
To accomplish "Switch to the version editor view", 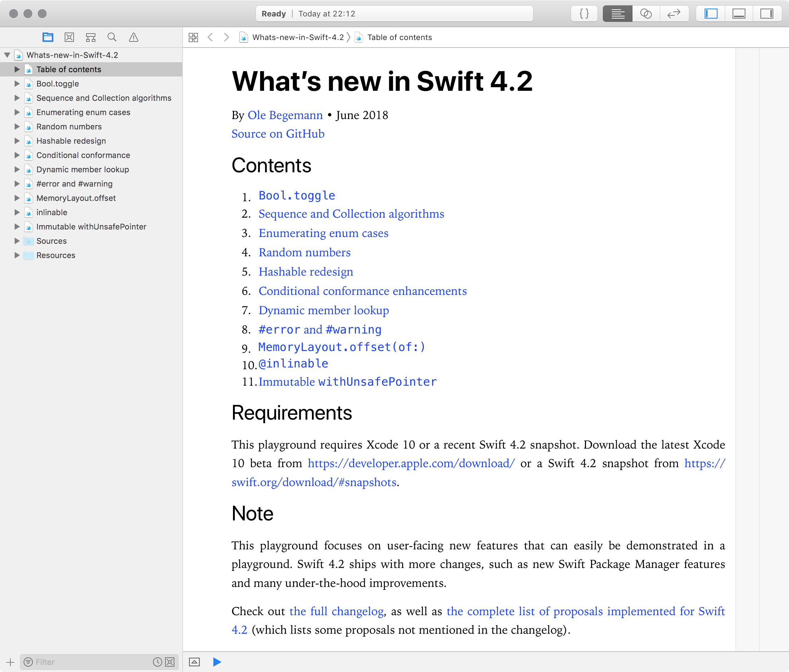I will pyautogui.click(x=674, y=14).
